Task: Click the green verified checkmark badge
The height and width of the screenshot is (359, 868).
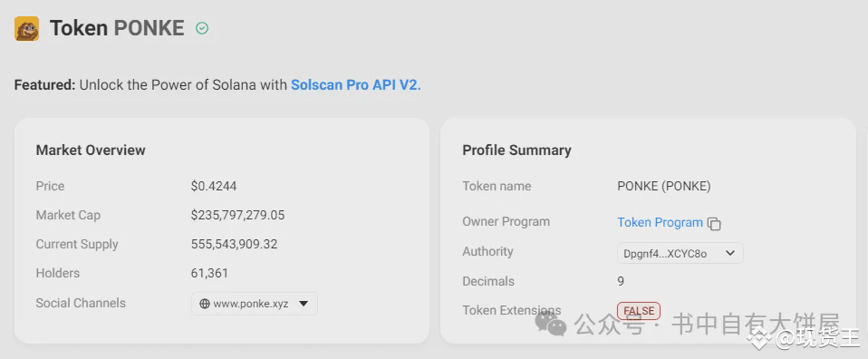Action: (x=202, y=28)
